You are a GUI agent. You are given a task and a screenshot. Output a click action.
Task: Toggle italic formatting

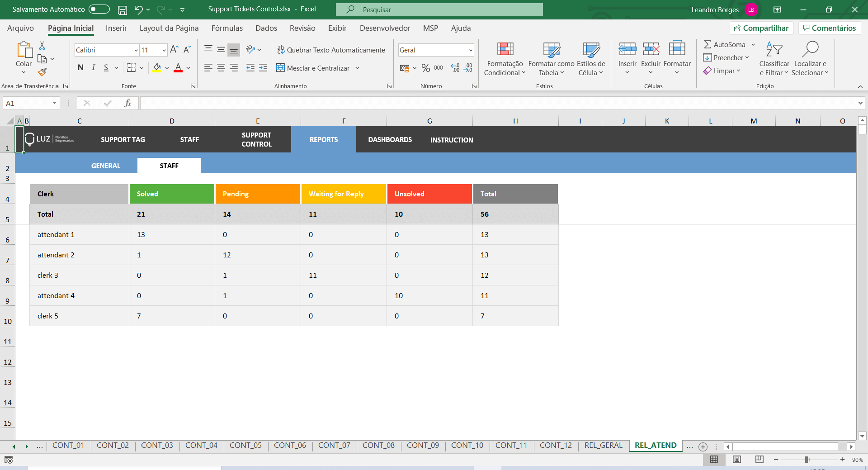click(x=93, y=67)
